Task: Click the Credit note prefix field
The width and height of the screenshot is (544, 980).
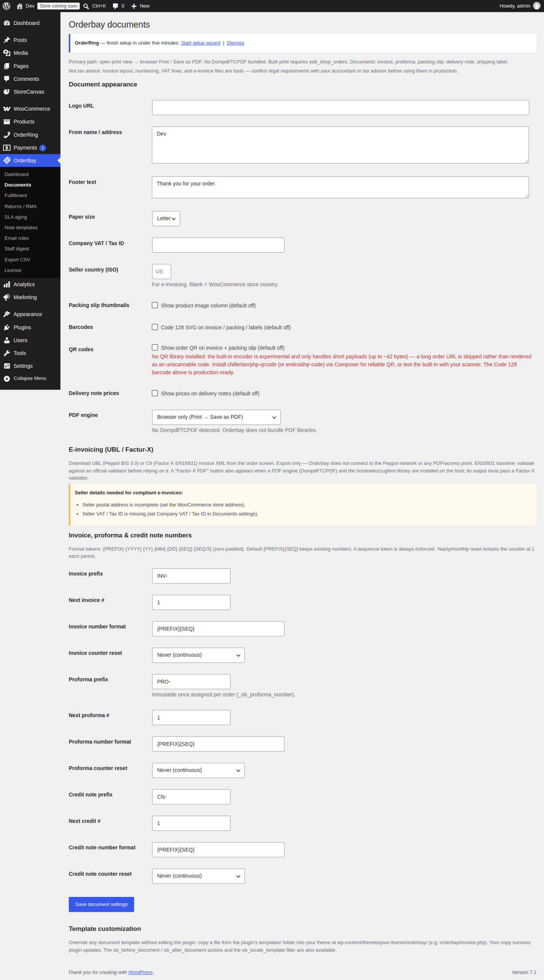Action: click(191, 797)
